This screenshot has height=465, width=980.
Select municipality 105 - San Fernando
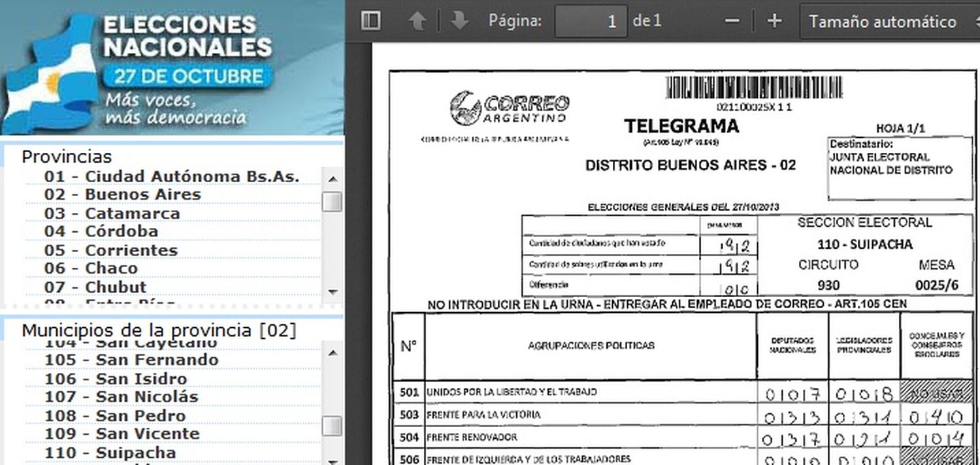click(x=131, y=360)
